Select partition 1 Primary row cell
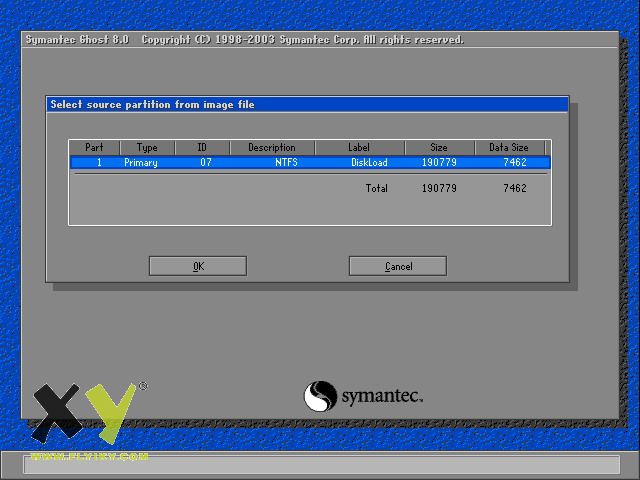 click(140, 162)
